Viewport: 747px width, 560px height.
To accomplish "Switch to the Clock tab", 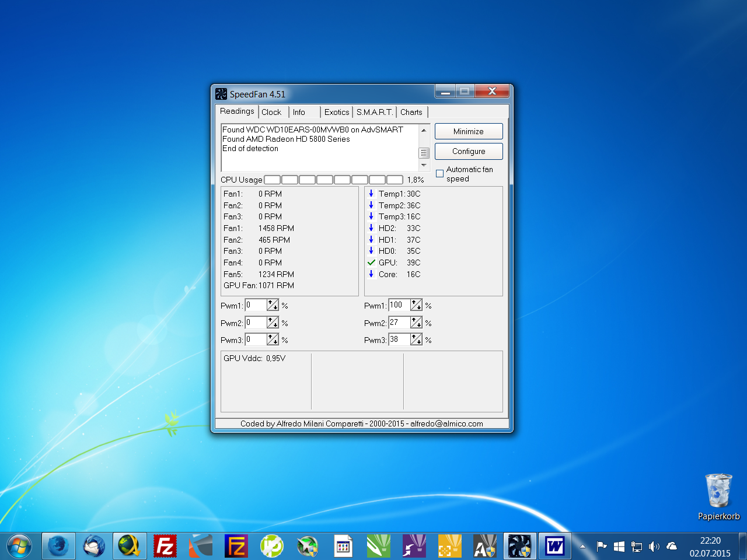I will coord(271,112).
